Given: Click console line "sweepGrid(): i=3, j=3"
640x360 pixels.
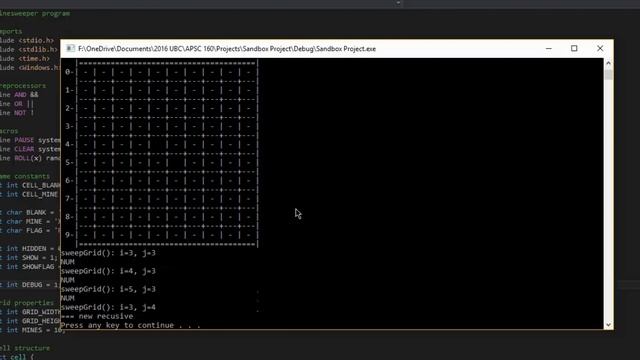Looking at the screenshot, I should pos(108,253).
